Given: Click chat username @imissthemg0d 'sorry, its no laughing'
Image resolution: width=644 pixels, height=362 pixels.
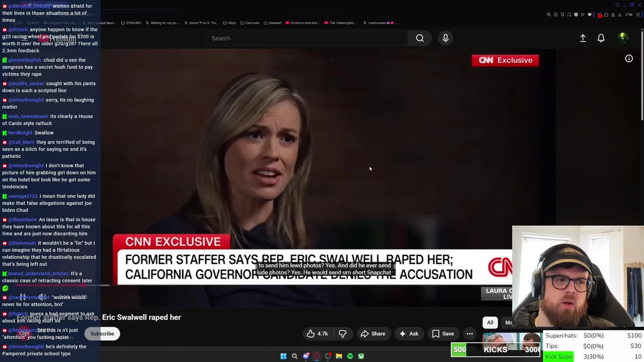Looking at the screenshot, I should 26,100.
